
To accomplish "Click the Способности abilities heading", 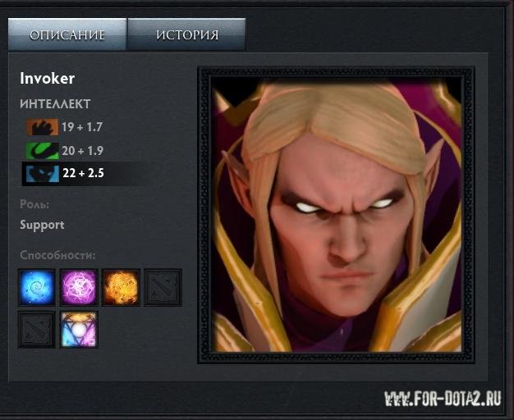I will point(58,255).
